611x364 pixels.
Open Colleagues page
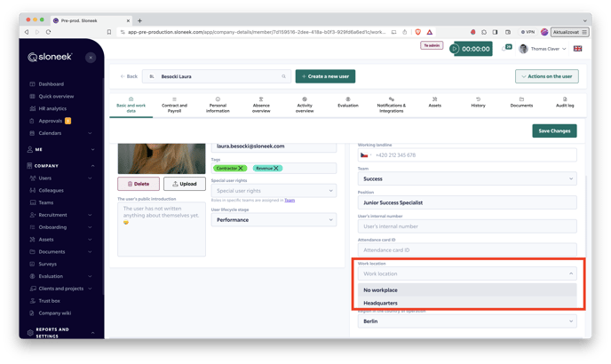51,190
